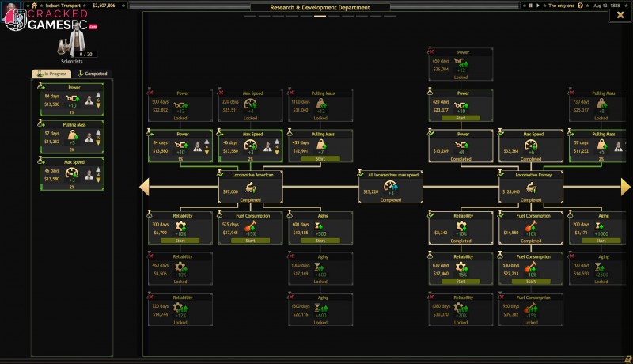The height and width of the screenshot is (364, 633).
Task: Switch to the Completed tab
Action: point(92,74)
